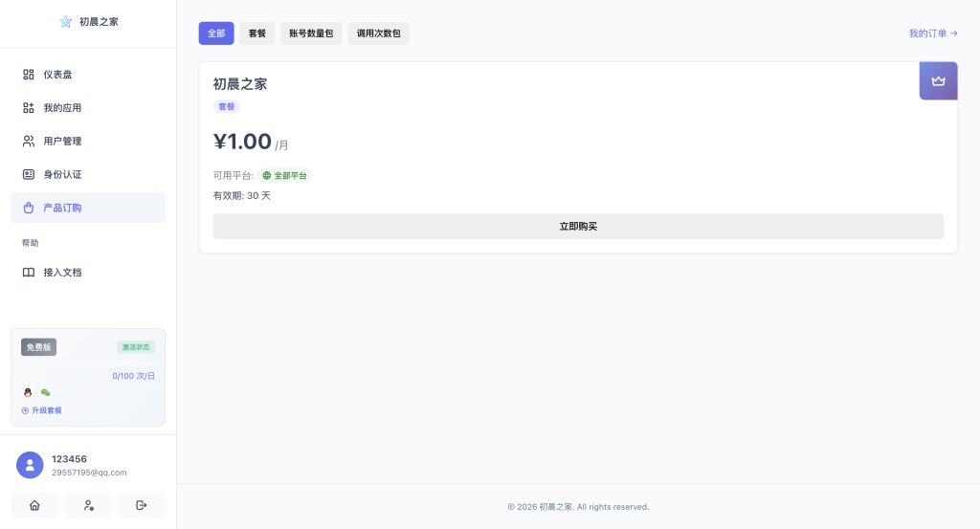Click the crown badge on product card

click(938, 80)
